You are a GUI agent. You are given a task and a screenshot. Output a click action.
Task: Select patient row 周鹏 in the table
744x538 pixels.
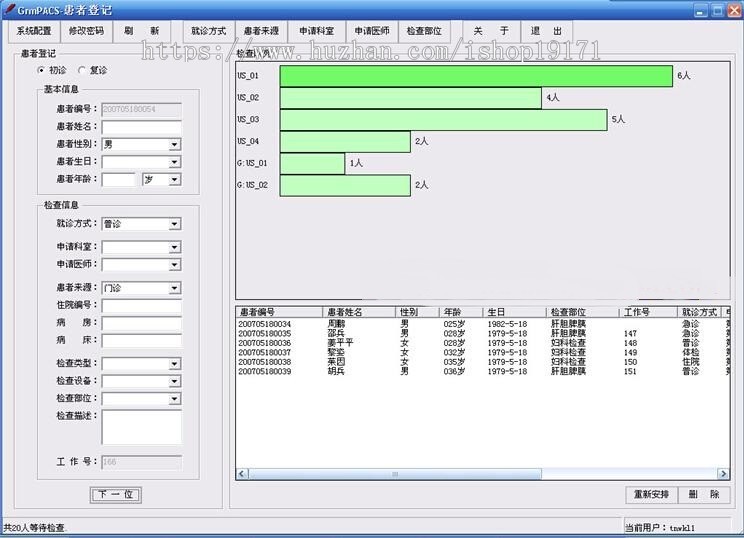point(336,324)
